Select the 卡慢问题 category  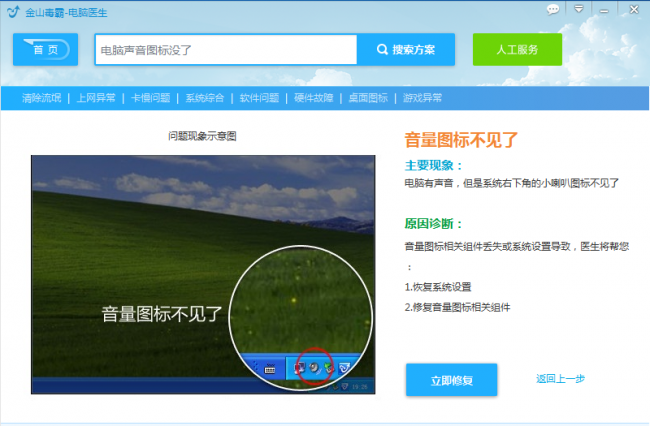[x=150, y=98]
